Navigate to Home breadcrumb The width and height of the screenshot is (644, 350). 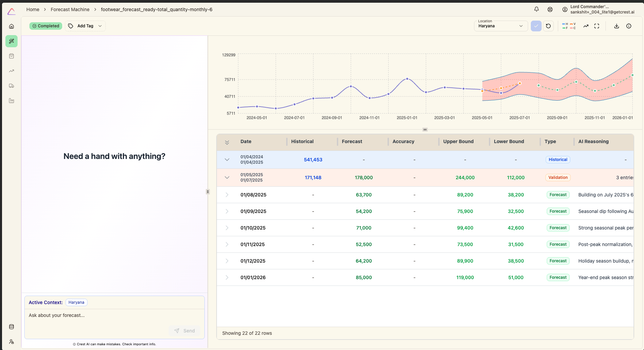click(33, 9)
